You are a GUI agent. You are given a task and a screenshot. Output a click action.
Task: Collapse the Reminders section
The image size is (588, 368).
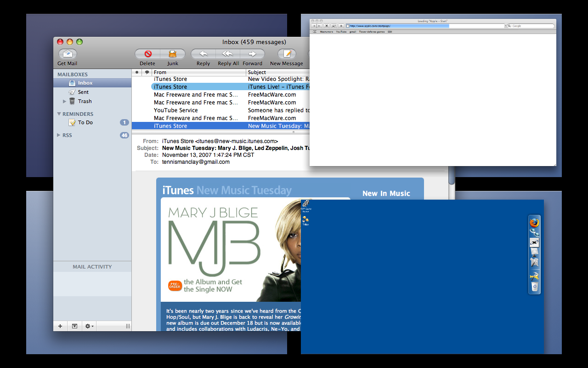coord(59,114)
